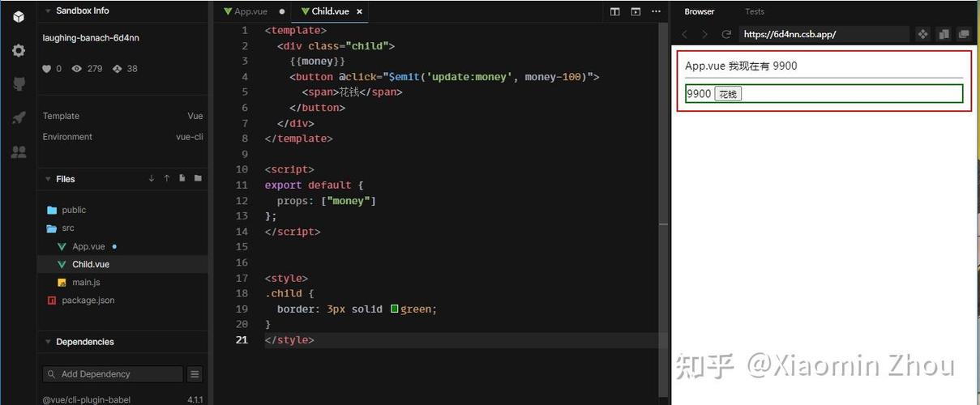This screenshot has width=980, height=405.
Task: Click the new folder icon in Files header
Action: 198,178
